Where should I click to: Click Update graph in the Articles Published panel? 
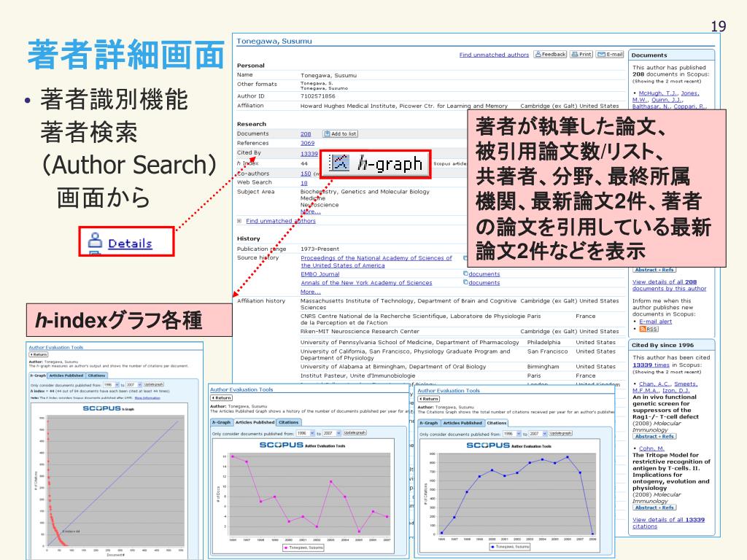(x=355, y=433)
